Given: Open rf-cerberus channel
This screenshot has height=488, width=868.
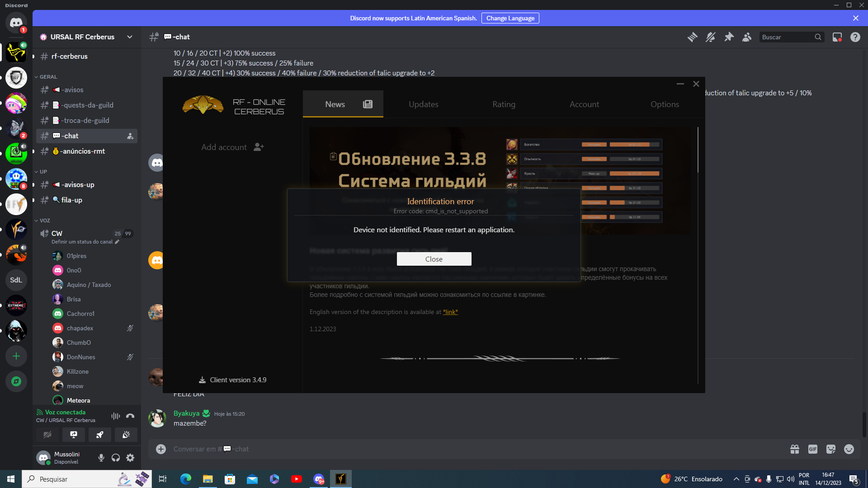Looking at the screenshot, I should [x=87, y=56].
